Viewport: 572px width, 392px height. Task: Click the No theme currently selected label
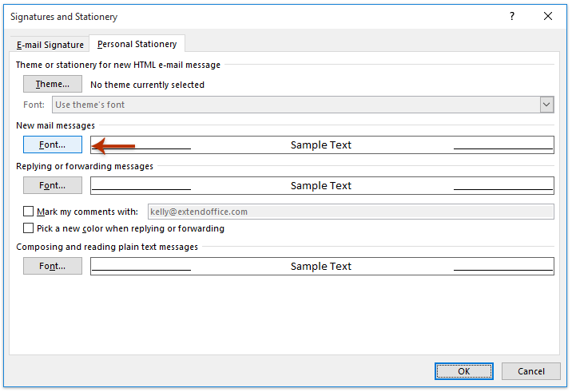(147, 85)
